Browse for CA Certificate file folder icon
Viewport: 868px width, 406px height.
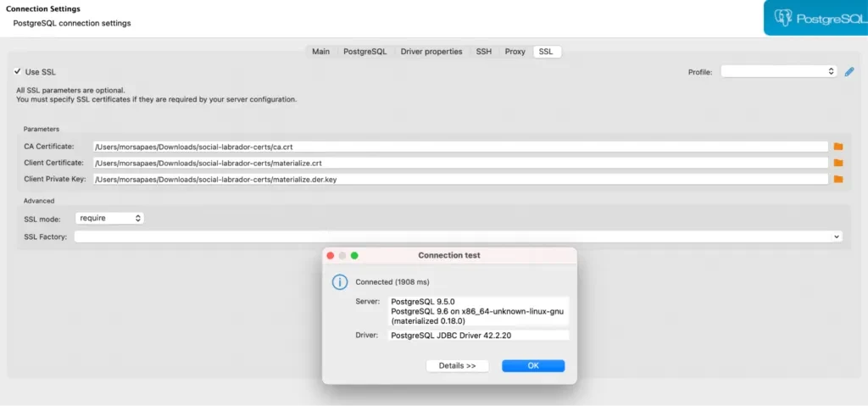pyautogui.click(x=838, y=147)
